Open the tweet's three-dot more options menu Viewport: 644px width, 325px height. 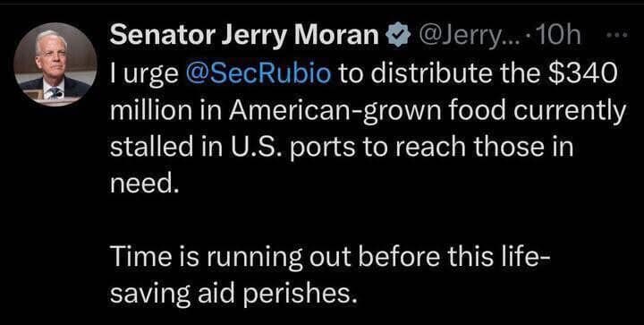coord(617,38)
